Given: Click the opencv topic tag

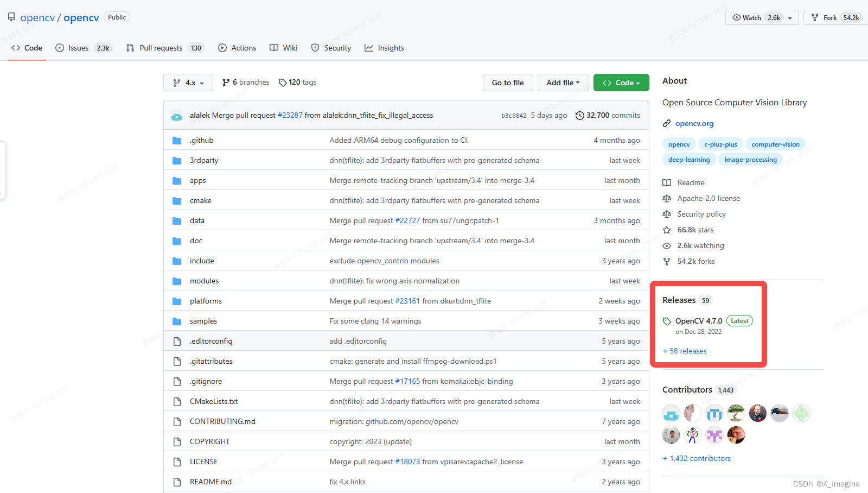Looking at the screenshot, I should click(x=679, y=144).
